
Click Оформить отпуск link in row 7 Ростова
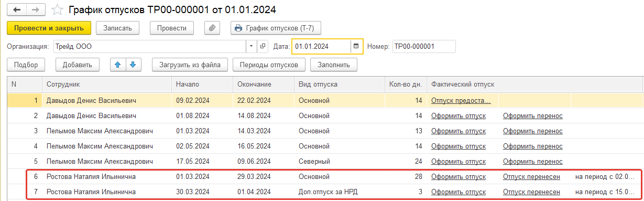coord(459,192)
